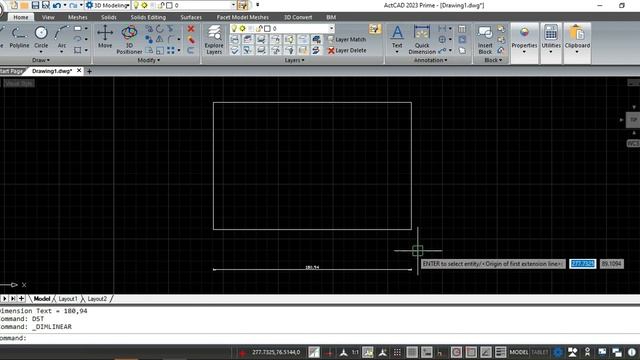Toggle MODEL space in status bar
This screenshot has width=640, height=360.
519,352
